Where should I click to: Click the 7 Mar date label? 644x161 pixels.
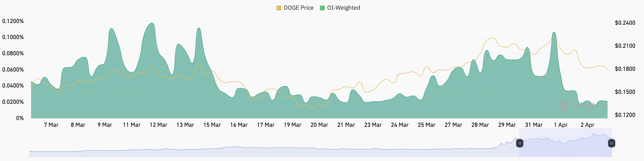(x=51, y=125)
